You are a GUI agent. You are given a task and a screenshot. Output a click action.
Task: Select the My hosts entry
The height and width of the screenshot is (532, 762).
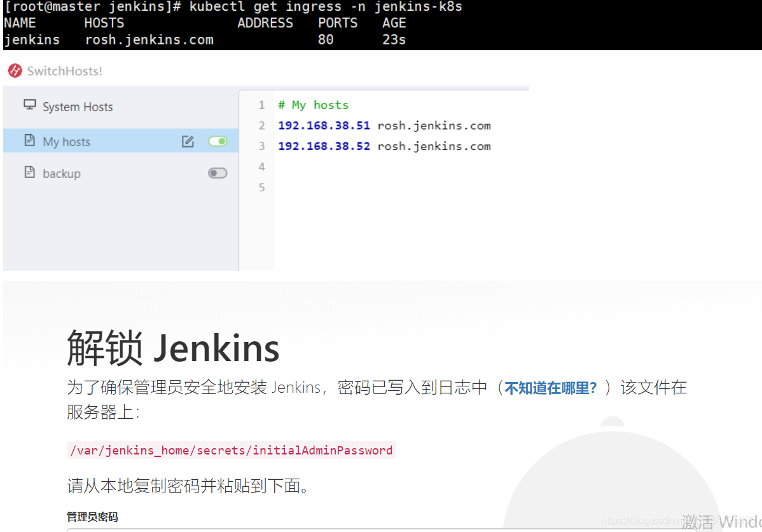(x=120, y=140)
